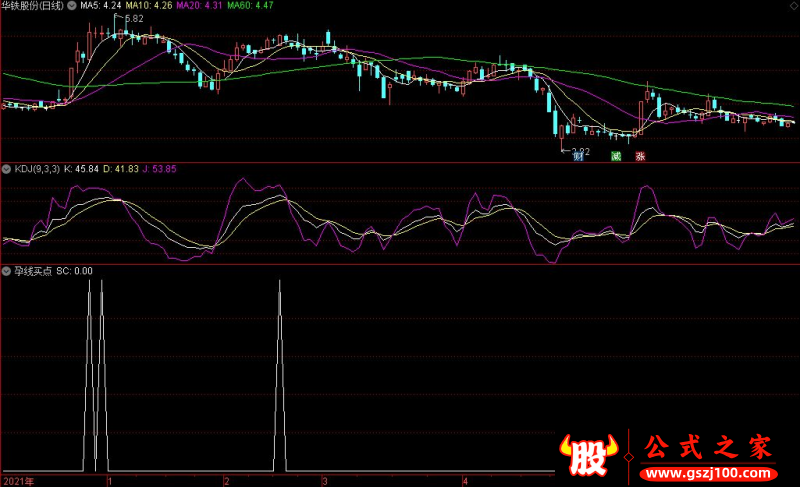Click the red 涨 marker icon
This screenshot has height=487, width=800.
click(x=640, y=156)
